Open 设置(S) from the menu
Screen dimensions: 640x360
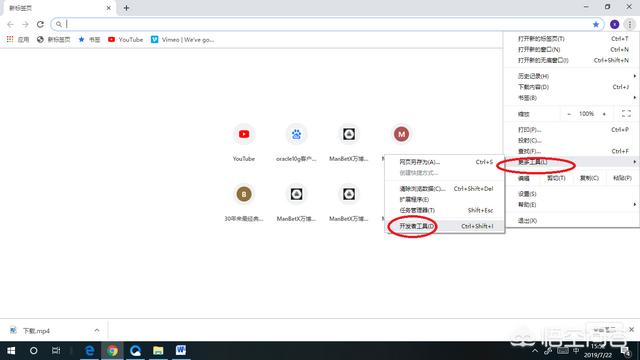571,194
